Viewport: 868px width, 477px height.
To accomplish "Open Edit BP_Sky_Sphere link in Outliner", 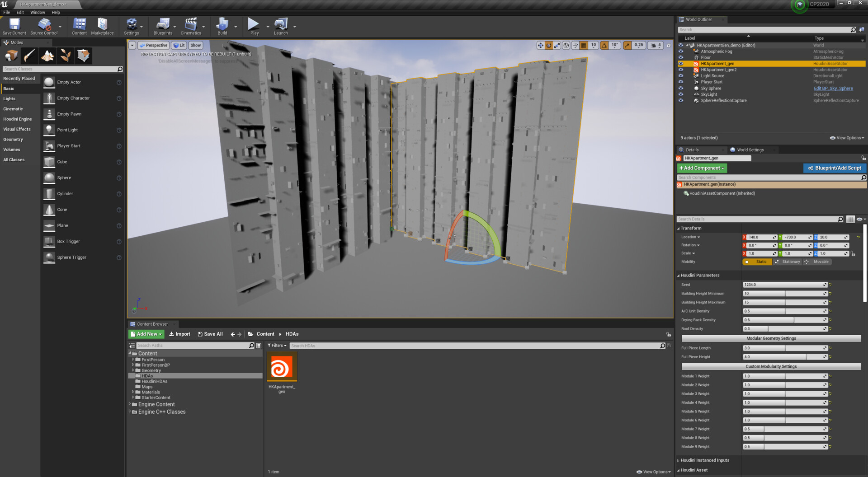I will click(833, 88).
